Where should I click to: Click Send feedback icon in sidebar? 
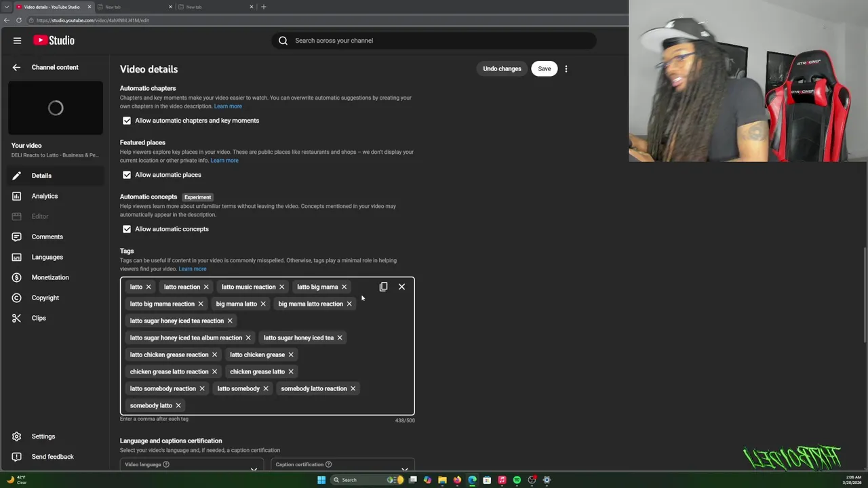pyautogui.click(x=16, y=457)
